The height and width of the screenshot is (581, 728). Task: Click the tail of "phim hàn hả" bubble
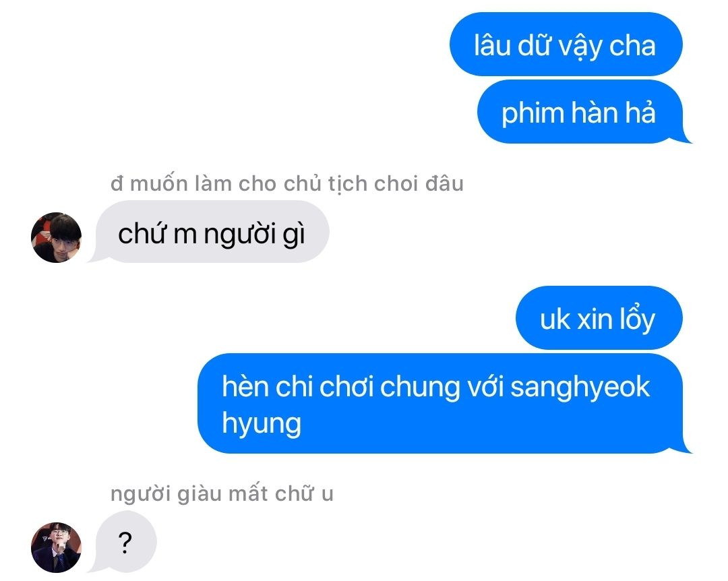686,137
